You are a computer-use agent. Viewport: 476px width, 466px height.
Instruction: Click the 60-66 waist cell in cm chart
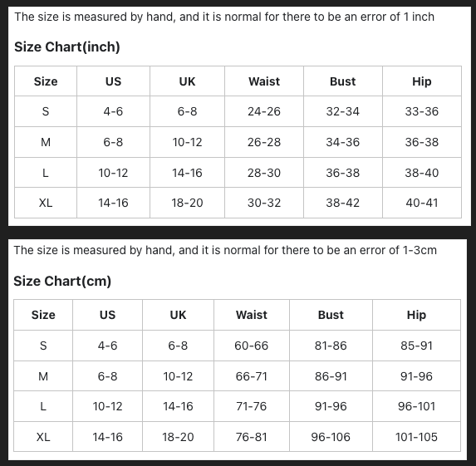252,346
